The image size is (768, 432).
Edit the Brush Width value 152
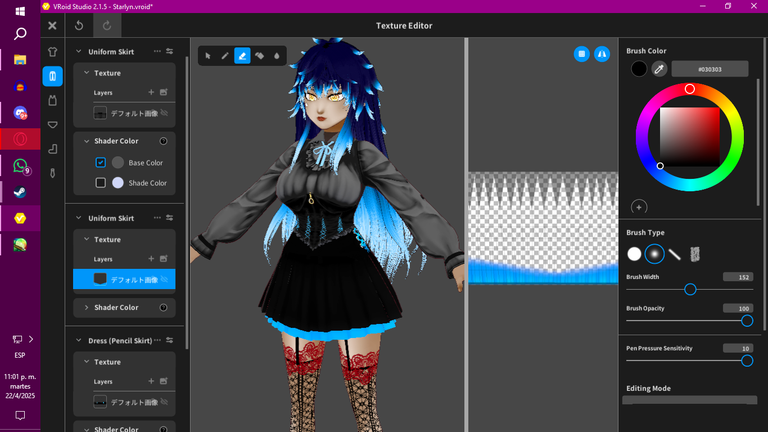pyautogui.click(x=738, y=277)
